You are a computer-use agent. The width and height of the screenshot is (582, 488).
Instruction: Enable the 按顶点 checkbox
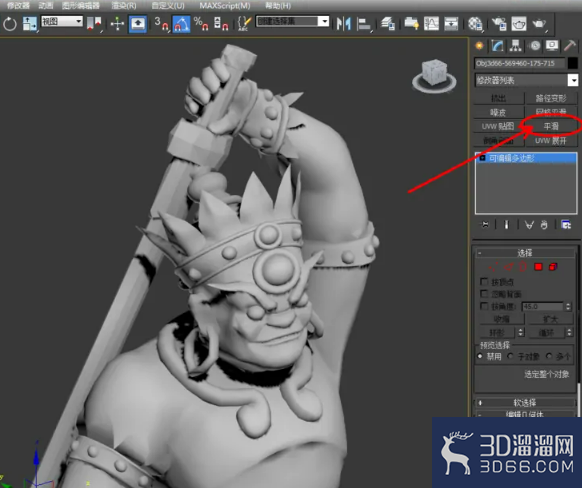(x=484, y=282)
